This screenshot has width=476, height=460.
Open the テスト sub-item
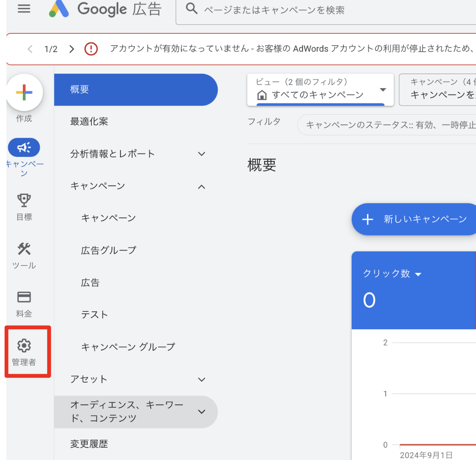[95, 315]
